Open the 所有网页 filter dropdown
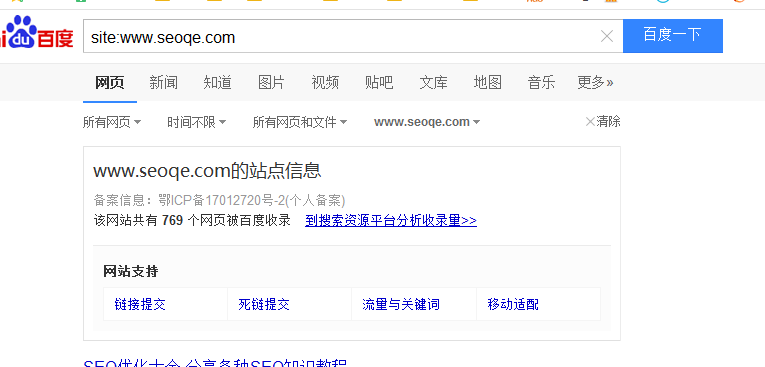This screenshot has width=765, height=367. pyautogui.click(x=112, y=122)
